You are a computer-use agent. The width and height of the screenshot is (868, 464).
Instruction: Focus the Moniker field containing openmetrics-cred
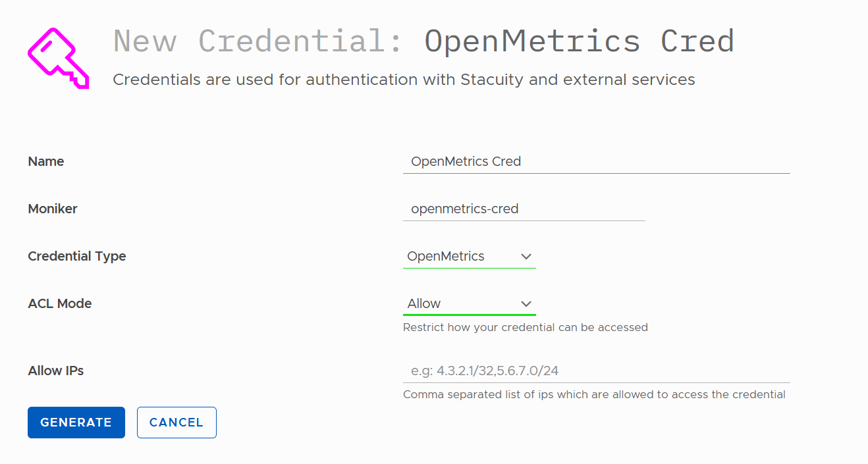click(524, 209)
